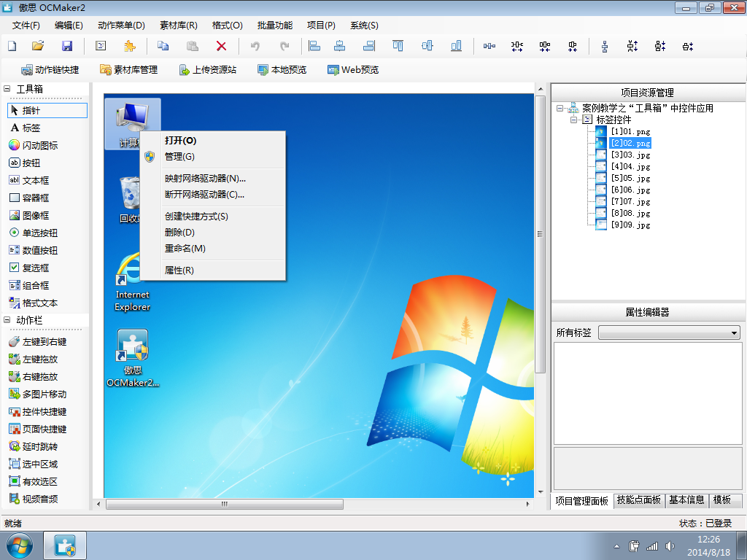Click the 本地预览 button
Viewport: 747px width, 560px height.
tap(282, 70)
